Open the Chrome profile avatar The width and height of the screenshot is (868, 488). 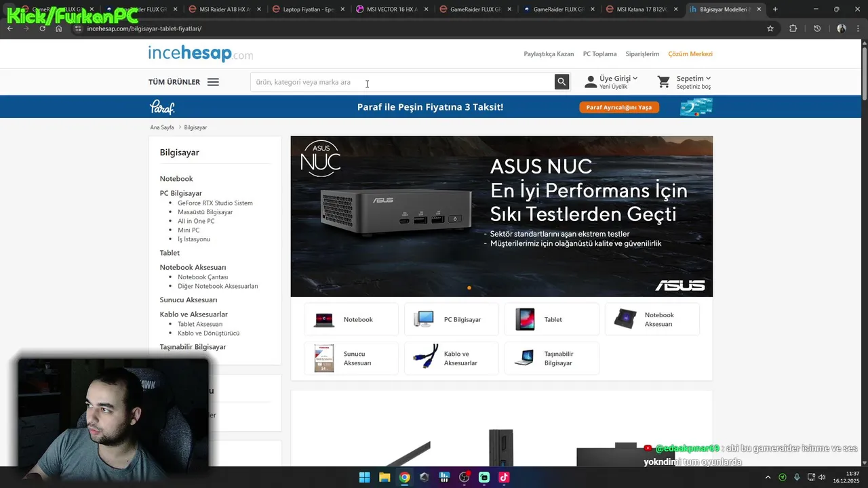point(842,28)
